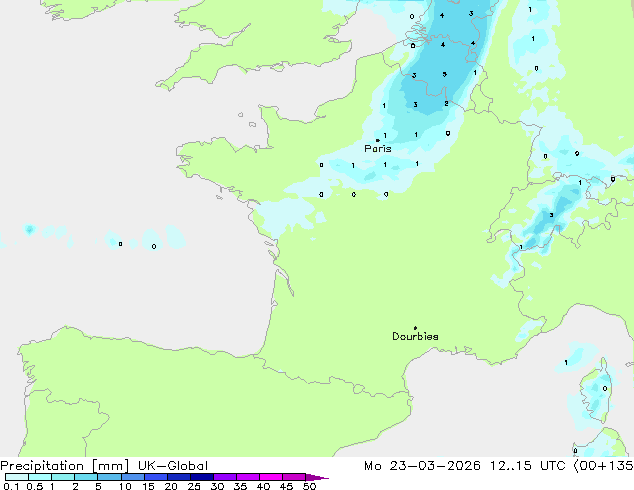The image size is (634, 490).
Task: Pick the 5 to 10 mm legend color
Action: 109,477
